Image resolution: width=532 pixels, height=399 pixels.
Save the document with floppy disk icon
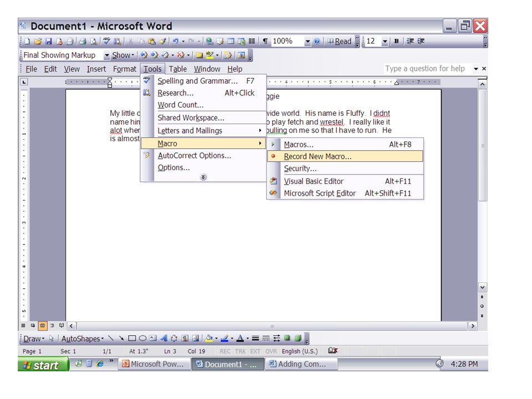coord(49,42)
